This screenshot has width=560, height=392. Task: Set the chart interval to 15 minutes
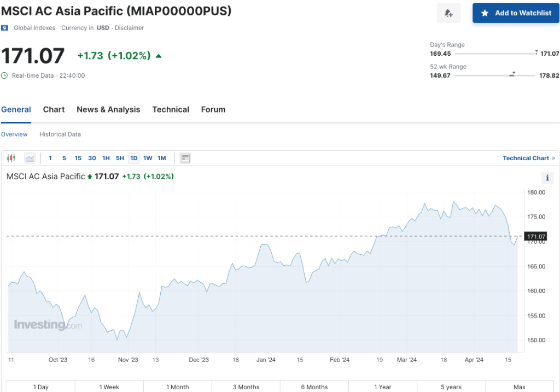78,158
